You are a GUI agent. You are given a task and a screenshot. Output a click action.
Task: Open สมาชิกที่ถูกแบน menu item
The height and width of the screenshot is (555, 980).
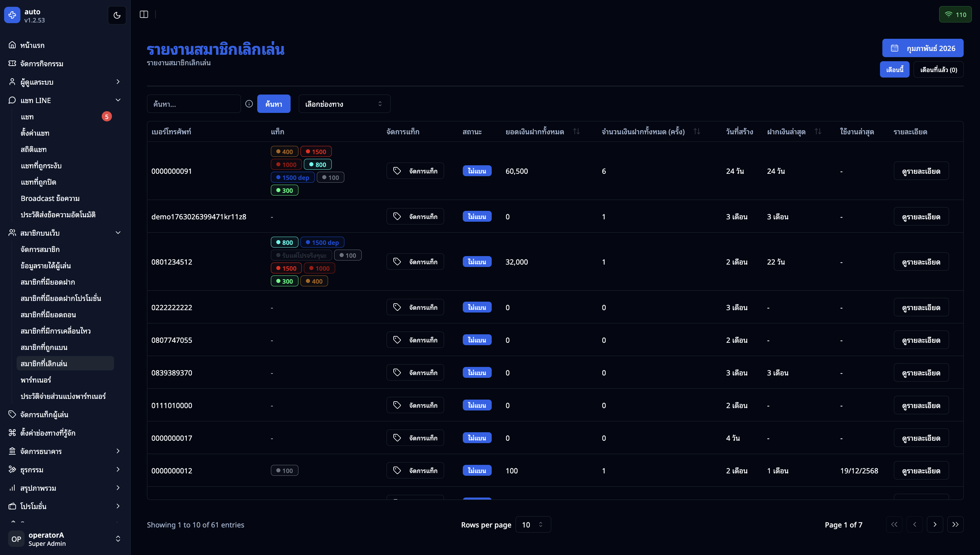(x=44, y=347)
